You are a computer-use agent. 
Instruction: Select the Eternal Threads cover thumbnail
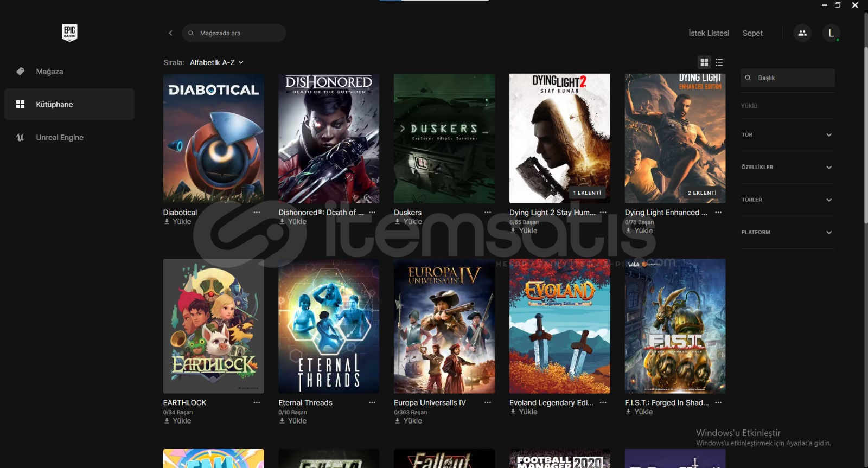tap(329, 326)
